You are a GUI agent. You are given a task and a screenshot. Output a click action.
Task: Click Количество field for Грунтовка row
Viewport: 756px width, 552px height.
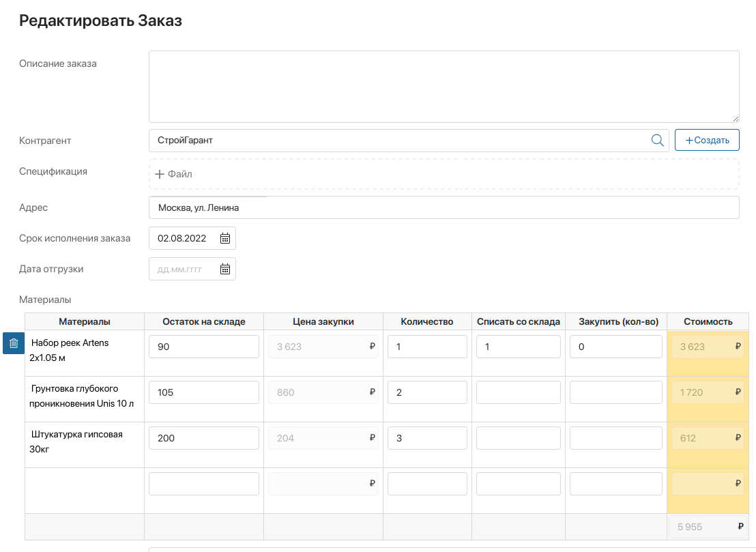(427, 392)
